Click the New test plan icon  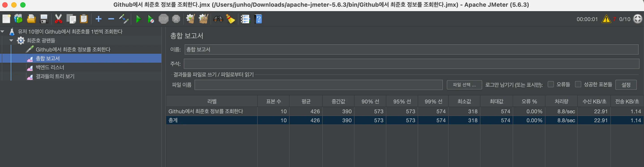pyautogui.click(x=6, y=19)
